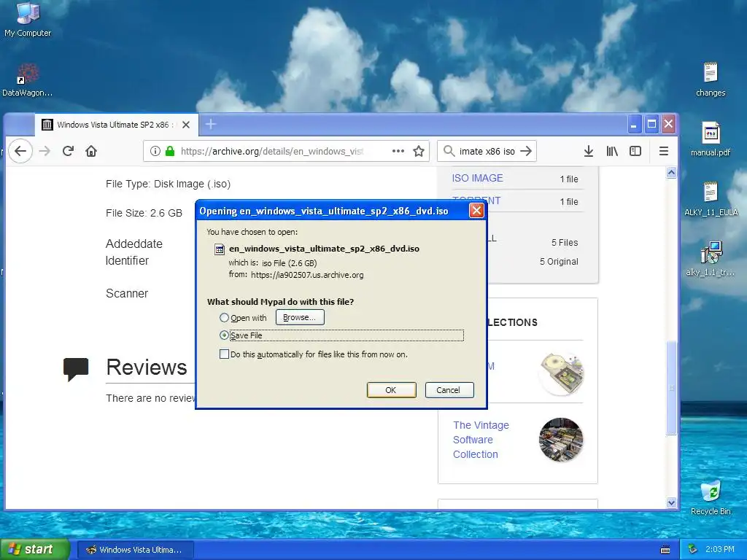Select the Open with radio option
The width and height of the screenshot is (747, 560).
(x=224, y=317)
